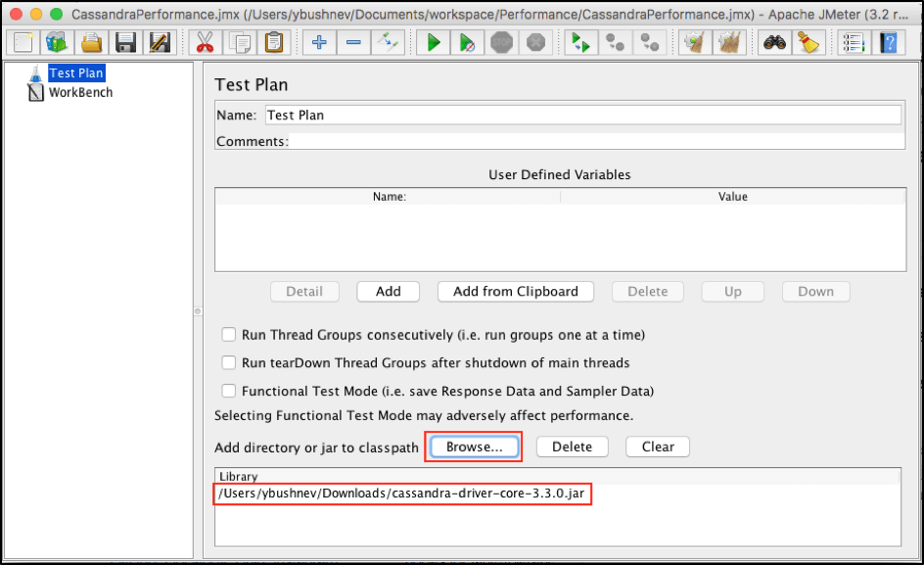The height and width of the screenshot is (565, 924).
Task: Select Test Plan in the tree
Action: pos(75,73)
